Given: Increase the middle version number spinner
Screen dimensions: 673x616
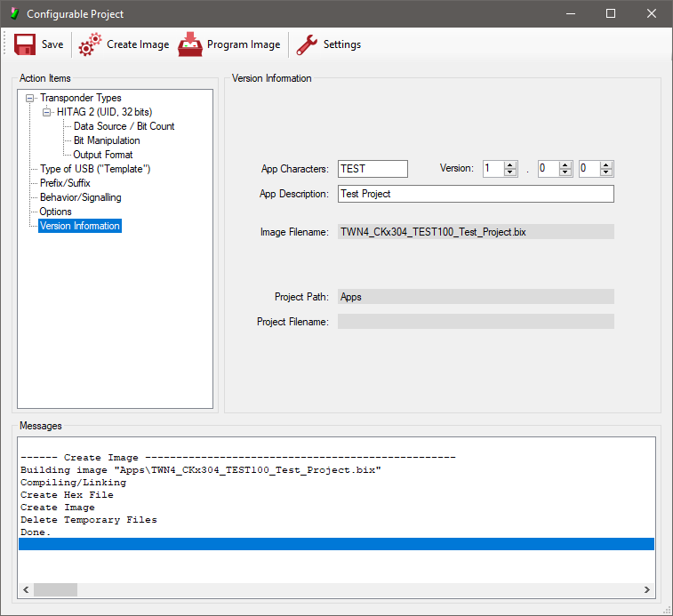Looking at the screenshot, I should point(565,165).
